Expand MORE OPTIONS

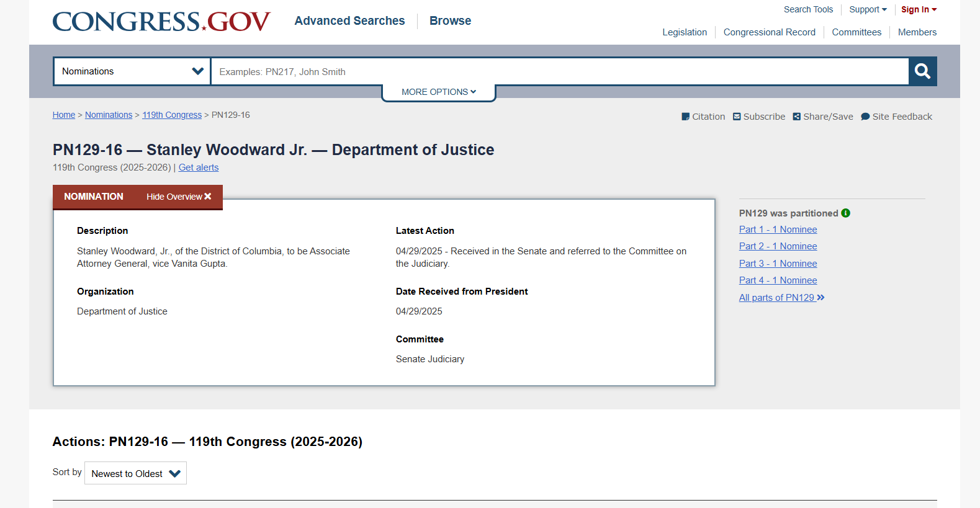coord(439,92)
